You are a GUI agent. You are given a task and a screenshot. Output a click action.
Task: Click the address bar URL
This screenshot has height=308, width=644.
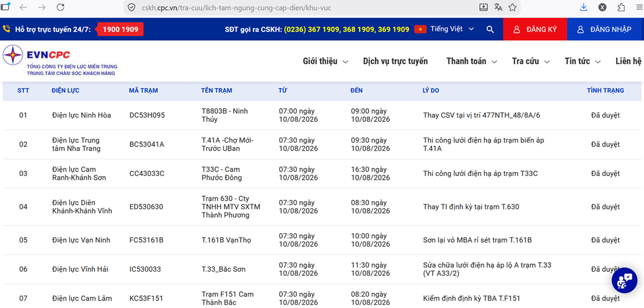235,8
